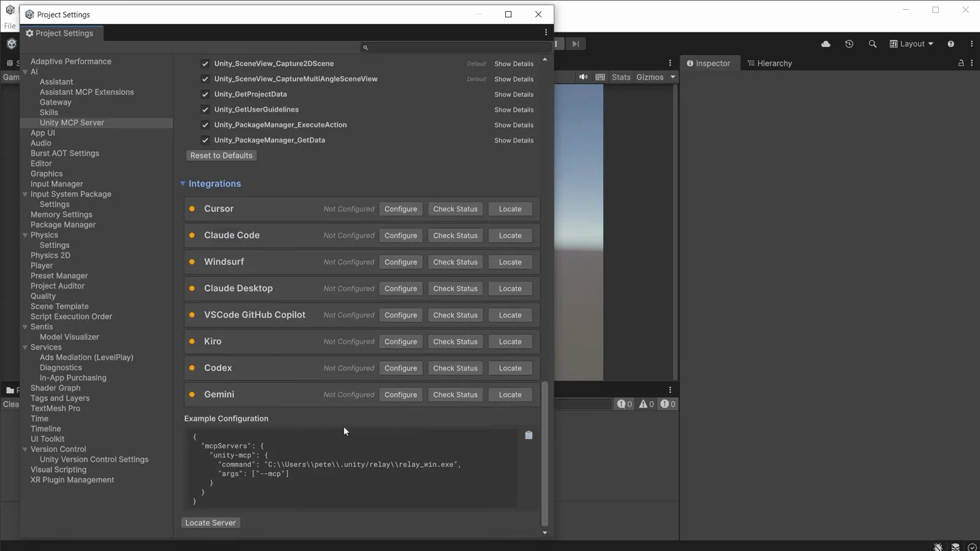This screenshot has width=980, height=551.
Task: Click the search magnifier in main toolbar
Action: pos(872,44)
